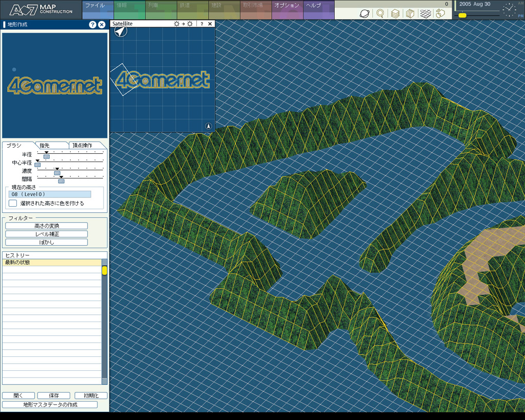525x420 pixels.
Task: Open the 建設 menu
Action: [224, 10]
